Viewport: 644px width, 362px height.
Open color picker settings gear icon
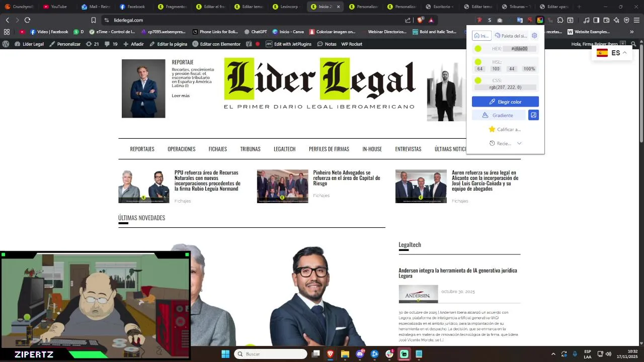pyautogui.click(x=534, y=36)
